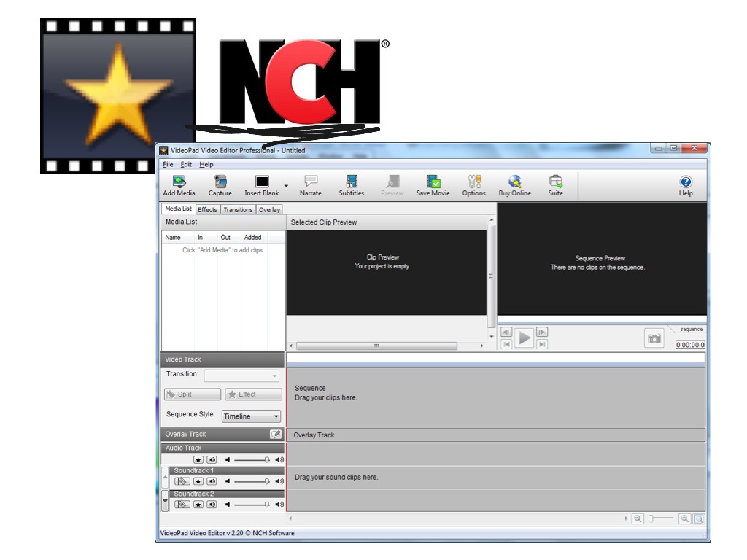
Task: Click the Save Movie icon
Action: click(x=433, y=182)
